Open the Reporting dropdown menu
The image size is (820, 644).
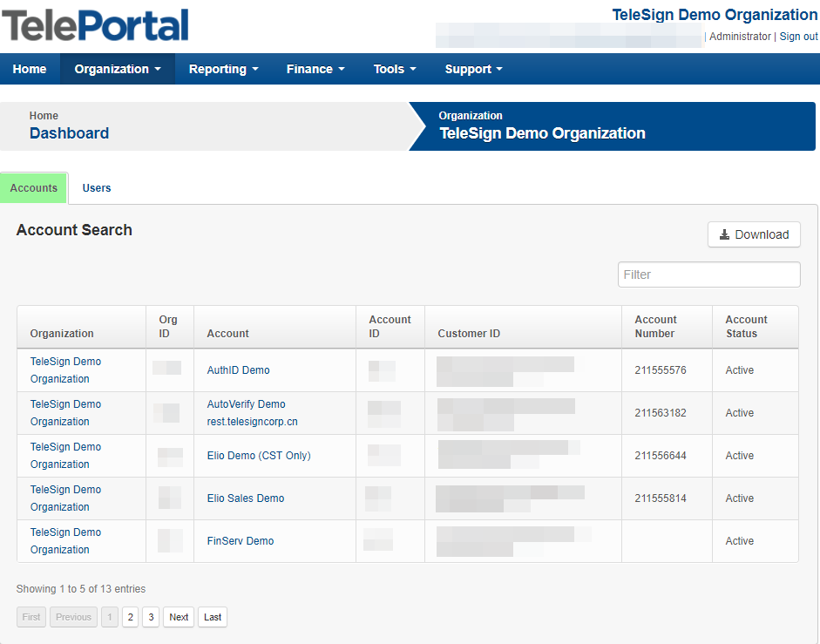coord(223,69)
